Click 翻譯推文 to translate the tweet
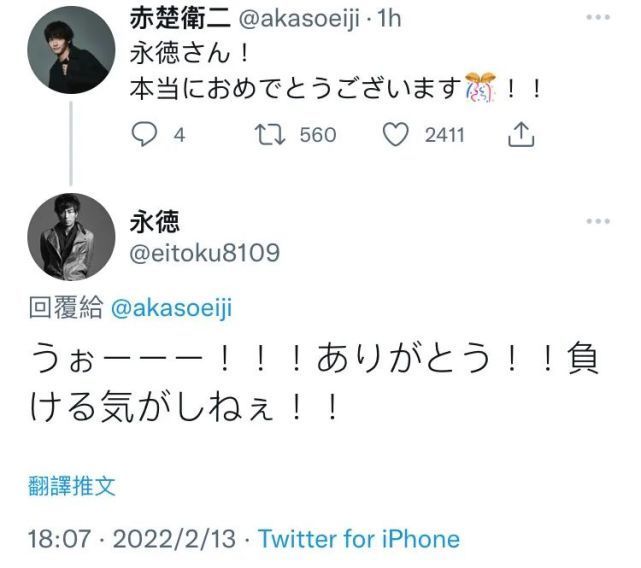Screen dimensions: 641x568 tap(72, 486)
